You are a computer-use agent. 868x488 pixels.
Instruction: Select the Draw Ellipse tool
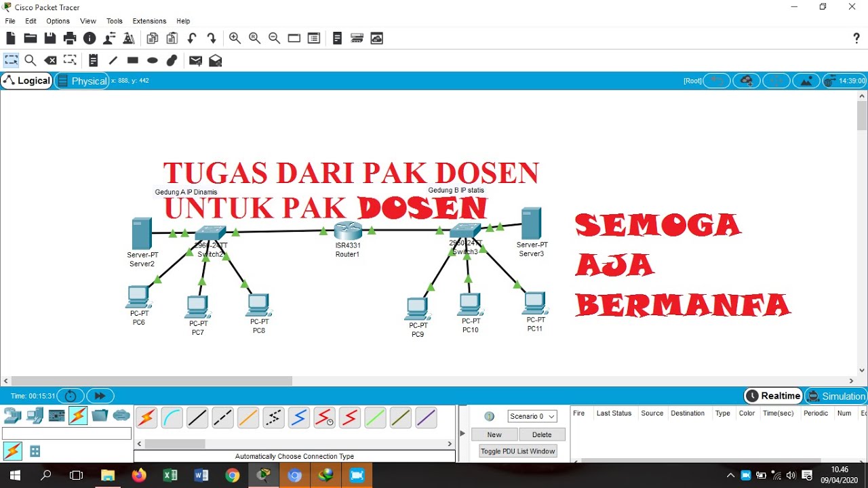[x=153, y=60]
